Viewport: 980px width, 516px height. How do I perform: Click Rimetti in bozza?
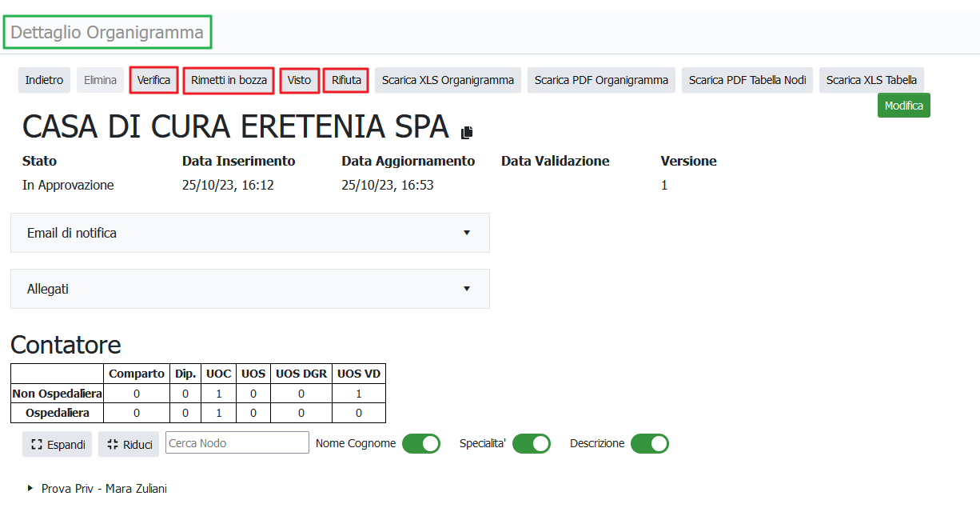pos(229,80)
